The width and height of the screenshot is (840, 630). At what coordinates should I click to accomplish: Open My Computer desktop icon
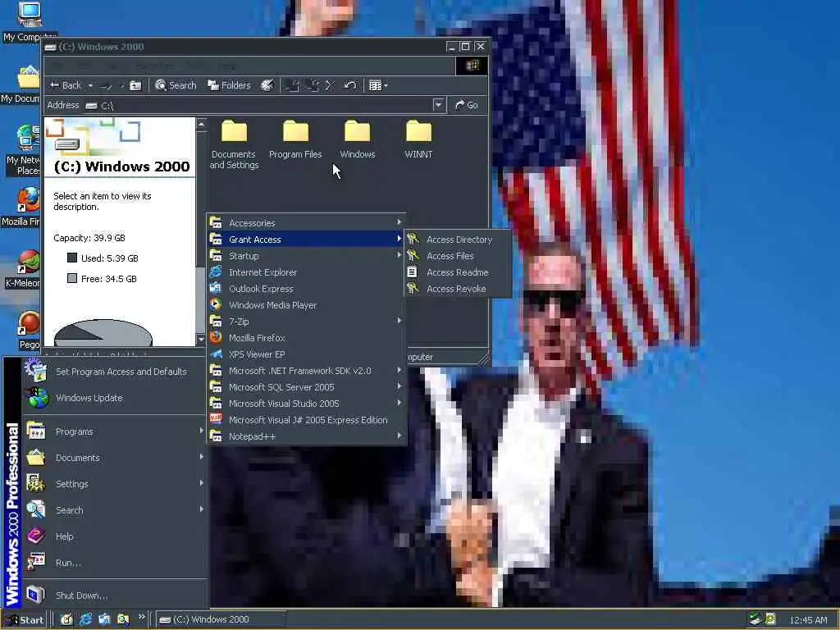(x=29, y=21)
